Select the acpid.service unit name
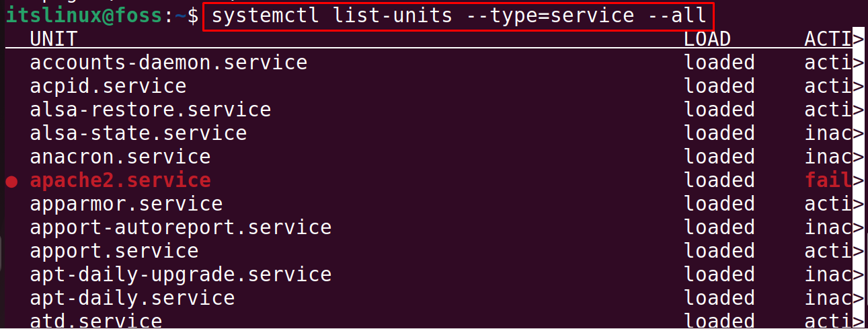 tap(108, 87)
